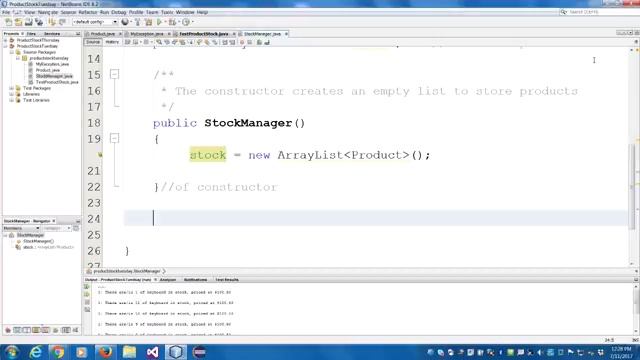Screen dimensions: 640x360
Task: Open the Test Results tab in bottom panel
Action: [x=227, y=280]
